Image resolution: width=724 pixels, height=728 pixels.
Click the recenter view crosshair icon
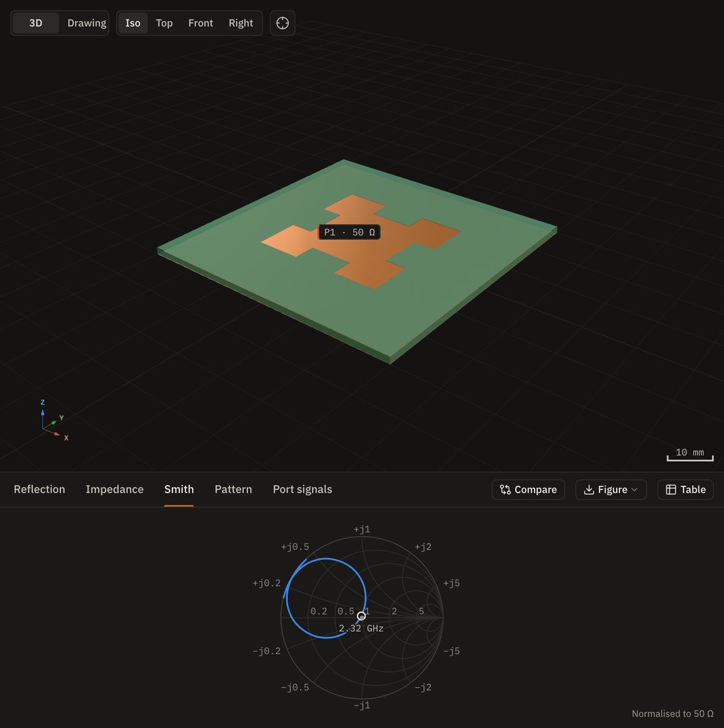(x=282, y=23)
